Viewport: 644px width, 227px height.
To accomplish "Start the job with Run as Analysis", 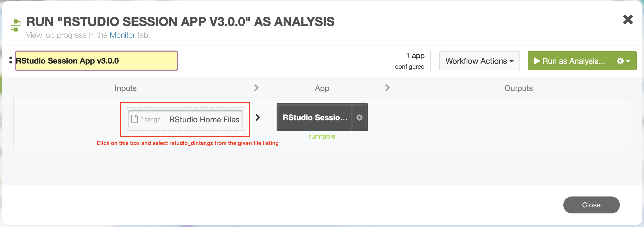I will click(569, 61).
